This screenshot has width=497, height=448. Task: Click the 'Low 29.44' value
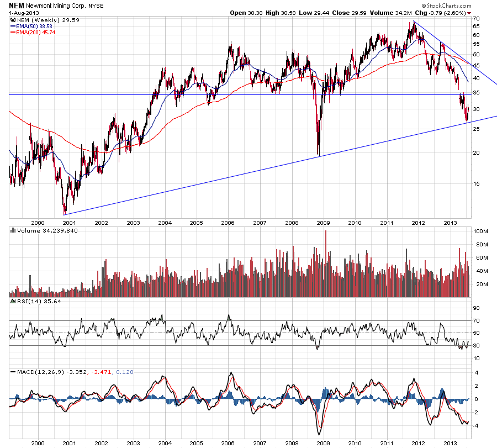coord(314,13)
